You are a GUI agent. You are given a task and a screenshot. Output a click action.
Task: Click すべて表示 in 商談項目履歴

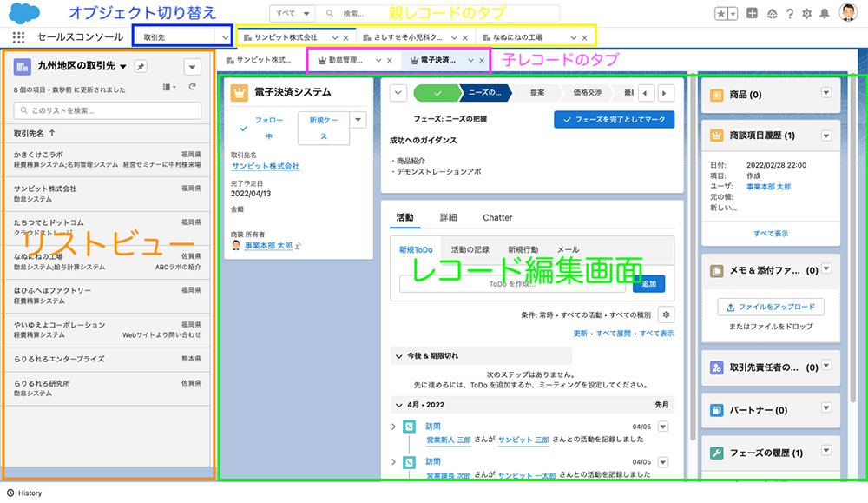pyautogui.click(x=771, y=234)
